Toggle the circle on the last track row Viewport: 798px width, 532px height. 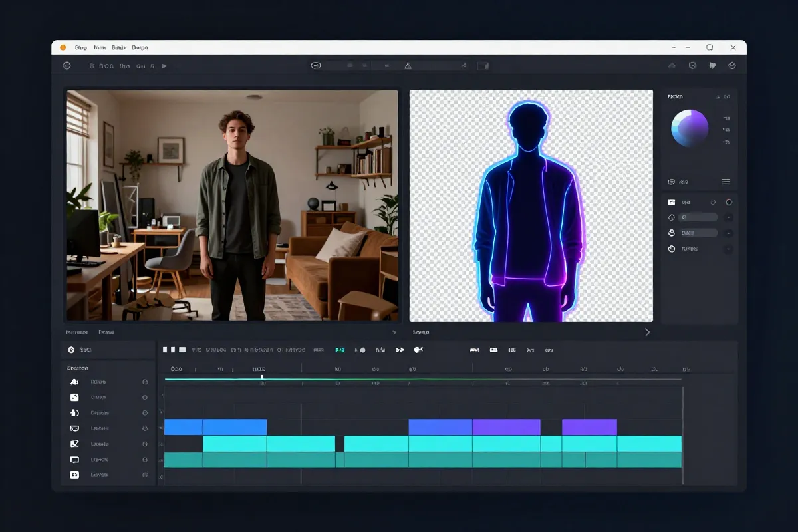point(145,475)
